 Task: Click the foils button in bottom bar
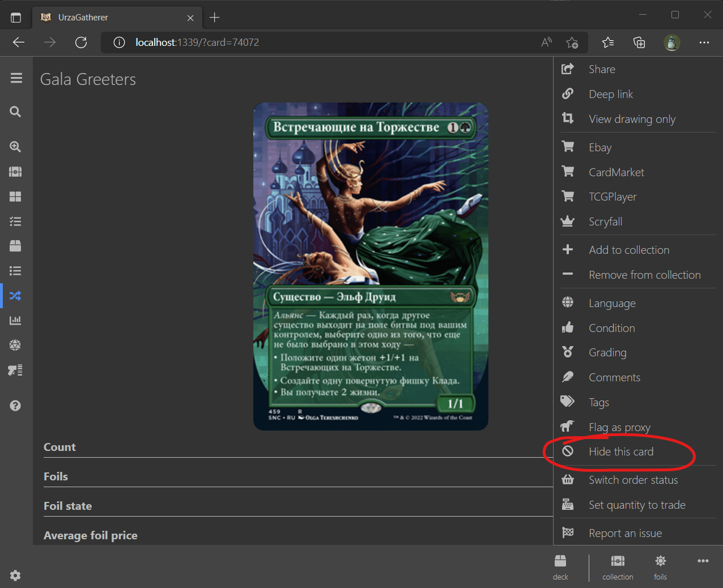click(660, 567)
